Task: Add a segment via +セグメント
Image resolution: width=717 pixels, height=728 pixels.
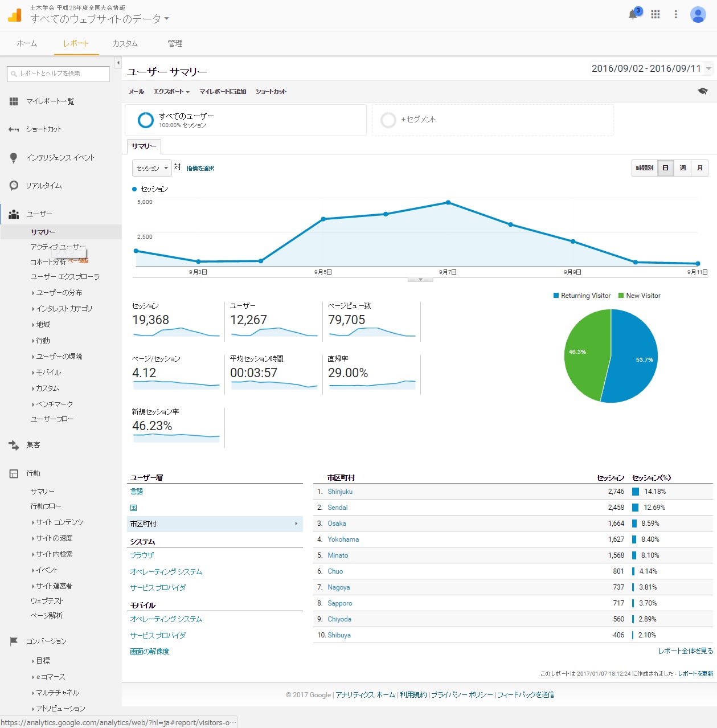Action: click(x=493, y=120)
